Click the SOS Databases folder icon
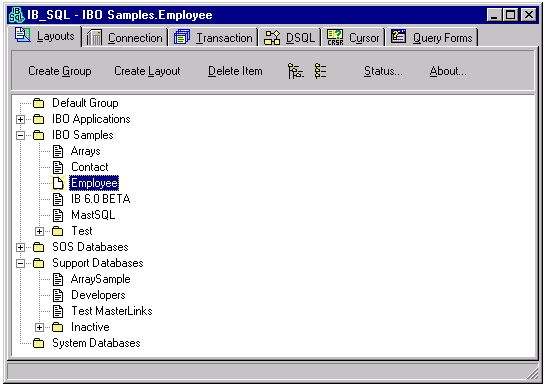Screen dimensions: 546x387 click(x=38, y=247)
